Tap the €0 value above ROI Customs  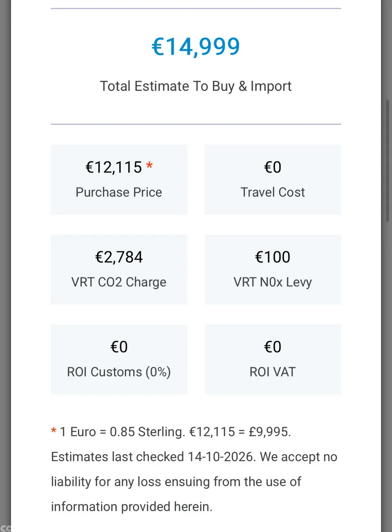[x=119, y=347]
